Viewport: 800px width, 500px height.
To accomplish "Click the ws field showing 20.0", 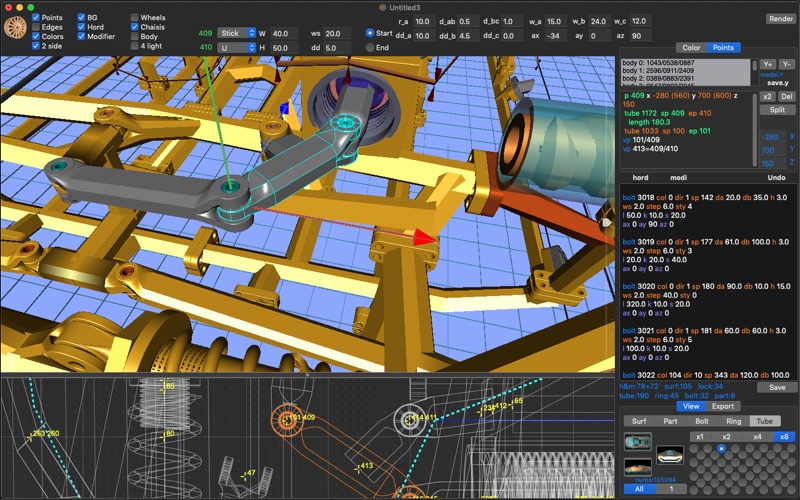I will [x=337, y=33].
